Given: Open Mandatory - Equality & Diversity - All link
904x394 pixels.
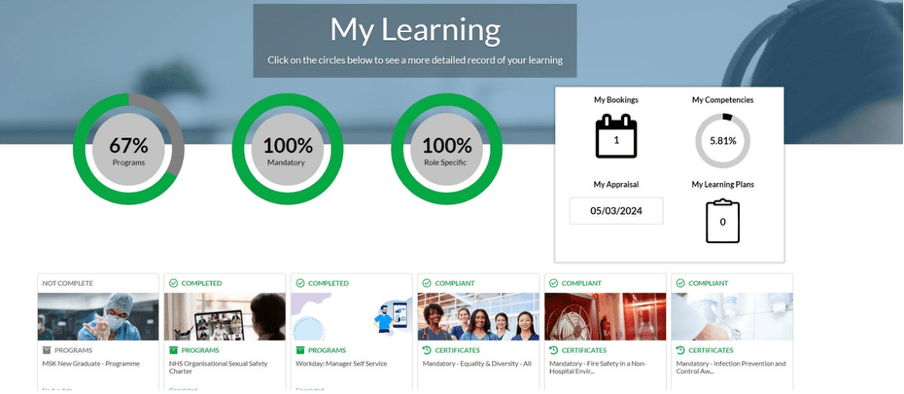Looking at the screenshot, I should click(x=477, y=364).
